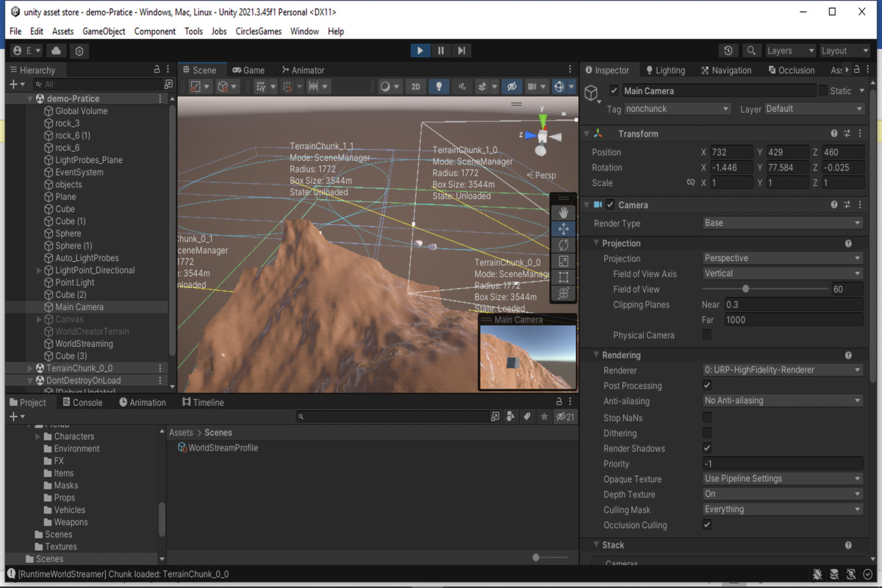The image size is (882, 588).
Task: Click the Hierarchy panel lock icon
Action: (x=157, y=70)
